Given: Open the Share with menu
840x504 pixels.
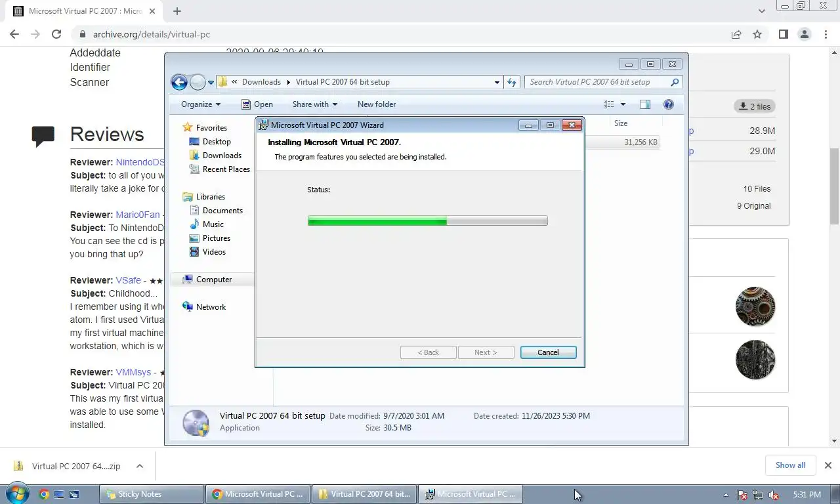Looking at the screenshot, I should tap(314, 104).
